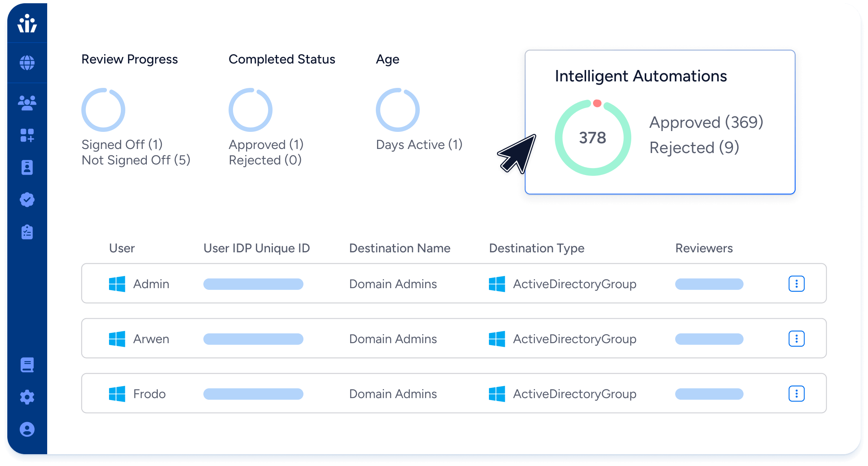The height and width of the screenshot is (466, 868).
Task: Click the app logo in the sidebar
Action: pyautogui.click(x=27, y=23)
